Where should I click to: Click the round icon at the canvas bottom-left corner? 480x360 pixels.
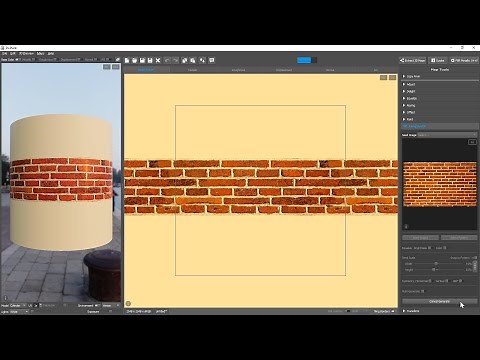point(128,303)
